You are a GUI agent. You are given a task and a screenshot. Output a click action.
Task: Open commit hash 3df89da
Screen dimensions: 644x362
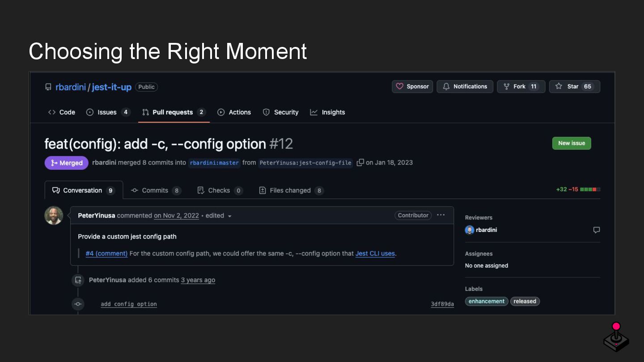point(442,304)
